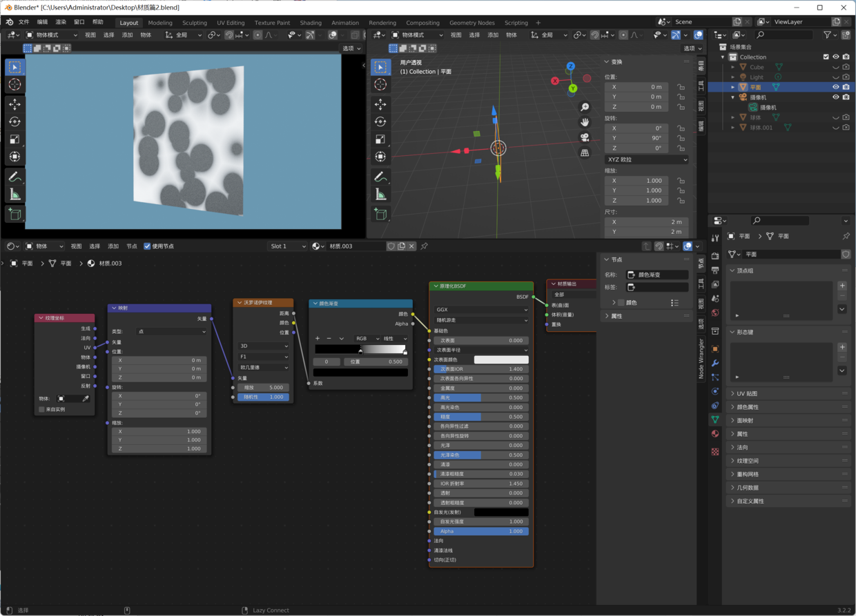Open the World properties tab icon
Viewport: 856px width, 616px height.
pos(715,313)
